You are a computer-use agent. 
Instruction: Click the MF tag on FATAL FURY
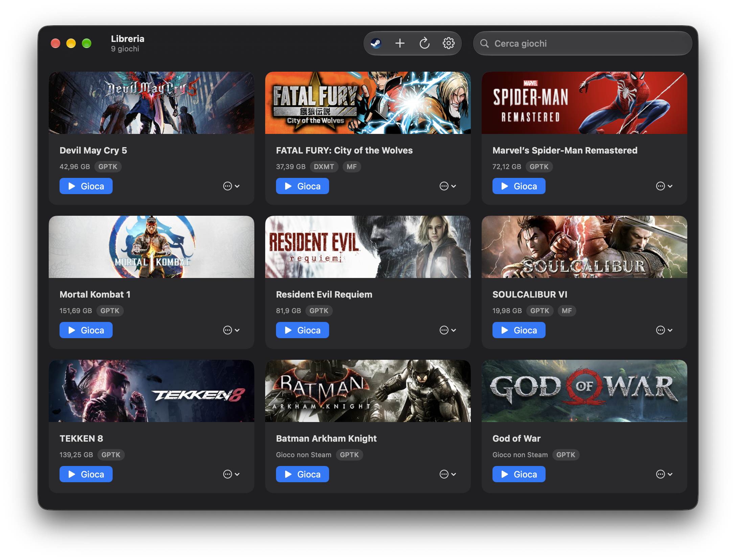click(x=351, y=167)
